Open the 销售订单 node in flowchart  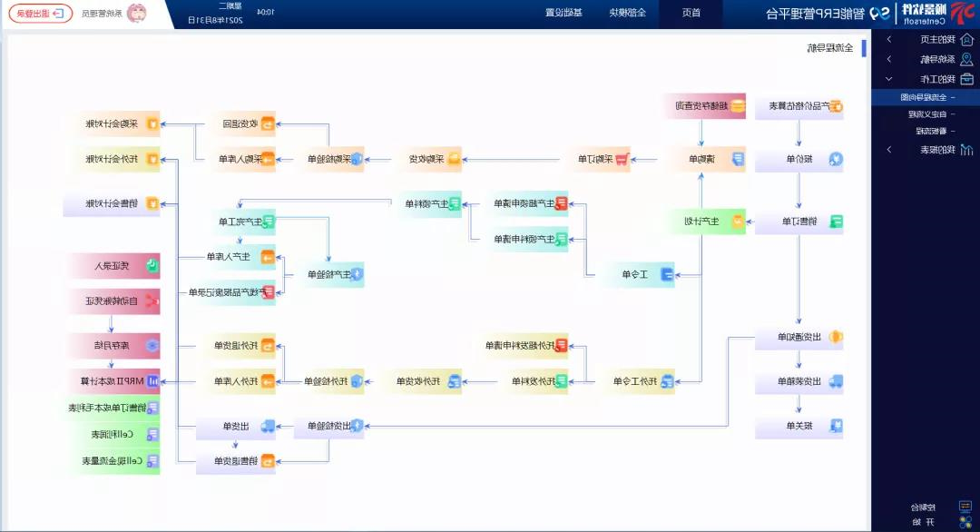point(799,222)
